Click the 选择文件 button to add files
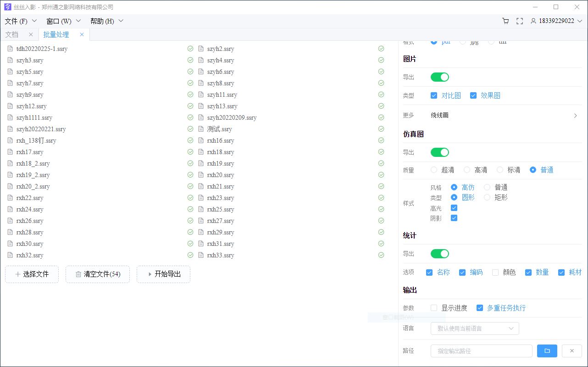The height and width of the screenshot is (367, 588). (32, 274)
